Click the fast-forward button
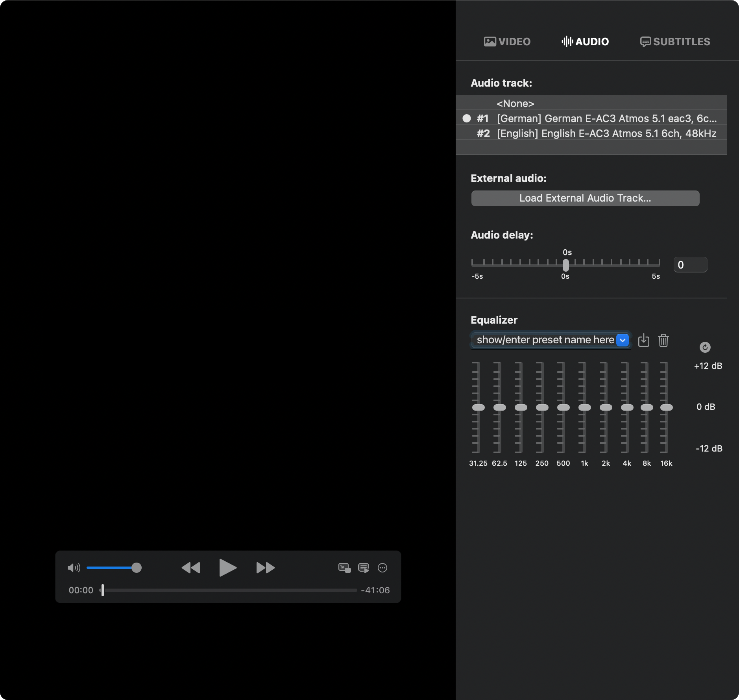739x700 pixels. 266,568
